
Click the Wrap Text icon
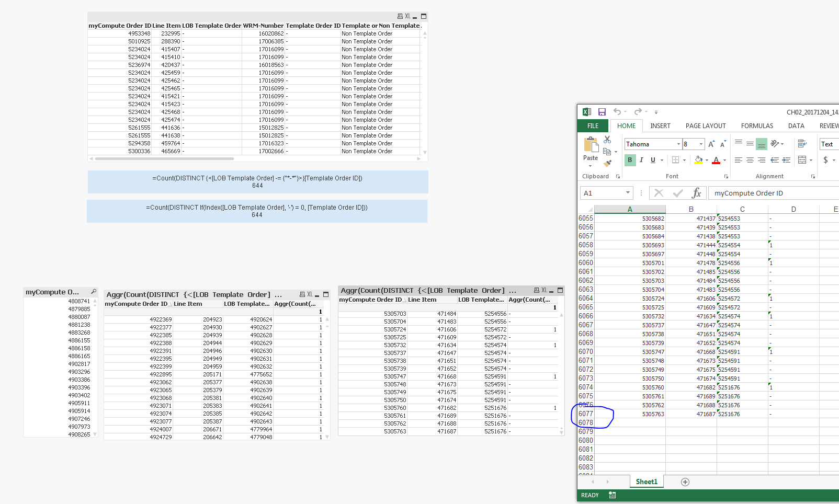coord(802,144)
